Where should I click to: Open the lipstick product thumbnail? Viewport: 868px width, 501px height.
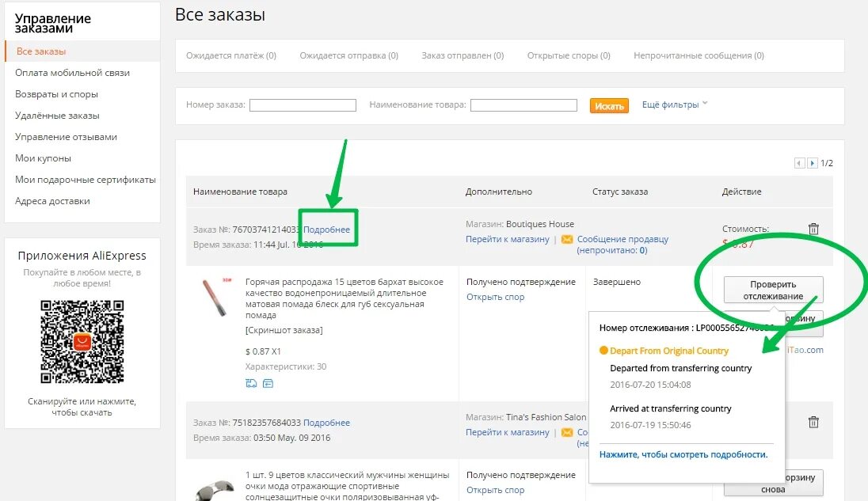(216, 298)
